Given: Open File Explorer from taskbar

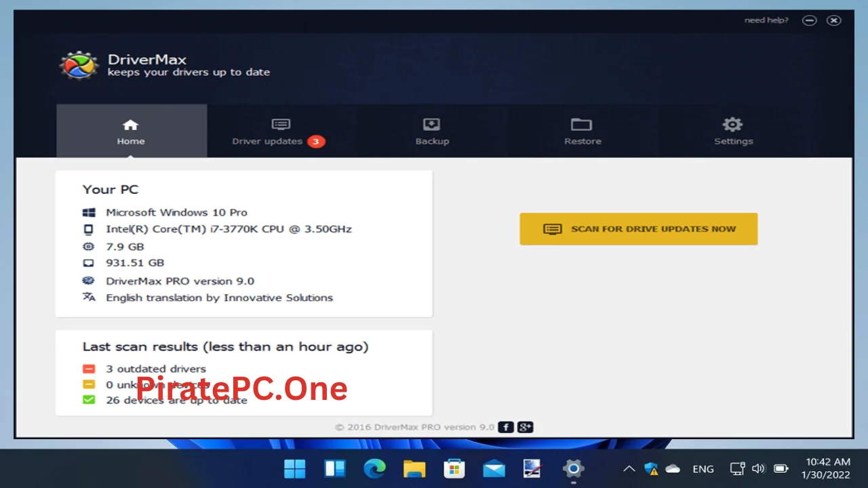Looking at the screenshot, I should click(414, 468).
